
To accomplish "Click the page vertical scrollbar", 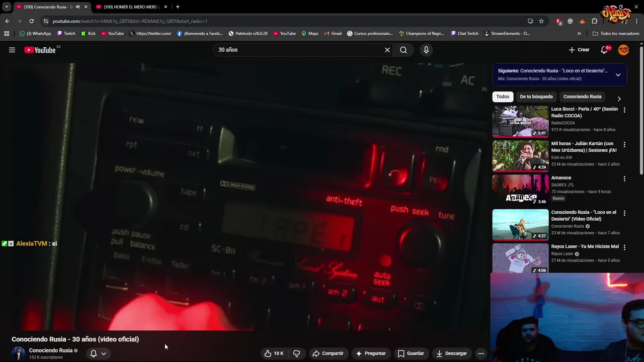I will point(641,111).
